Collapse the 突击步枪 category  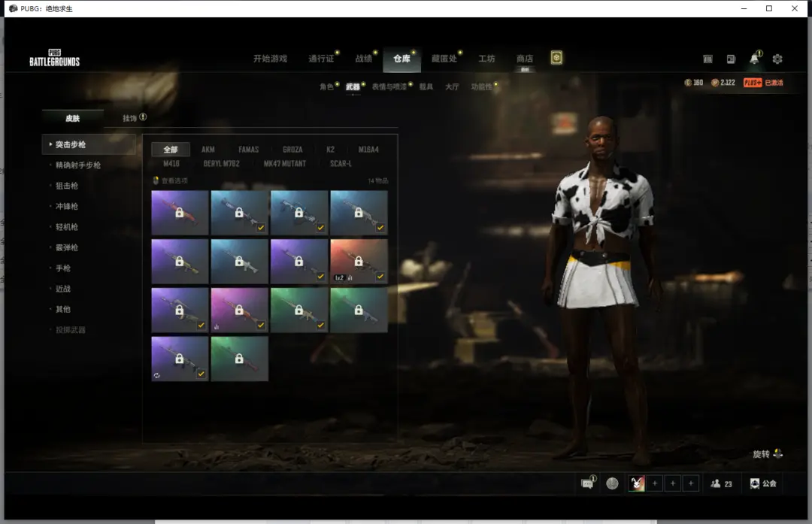pos(89,144)
